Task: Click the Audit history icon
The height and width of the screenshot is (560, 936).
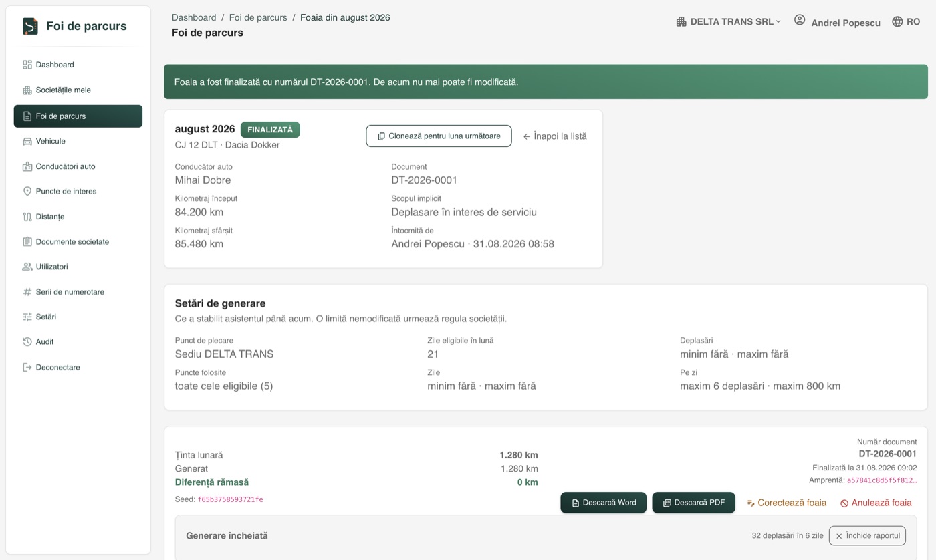Action: (x=27, y=342)
